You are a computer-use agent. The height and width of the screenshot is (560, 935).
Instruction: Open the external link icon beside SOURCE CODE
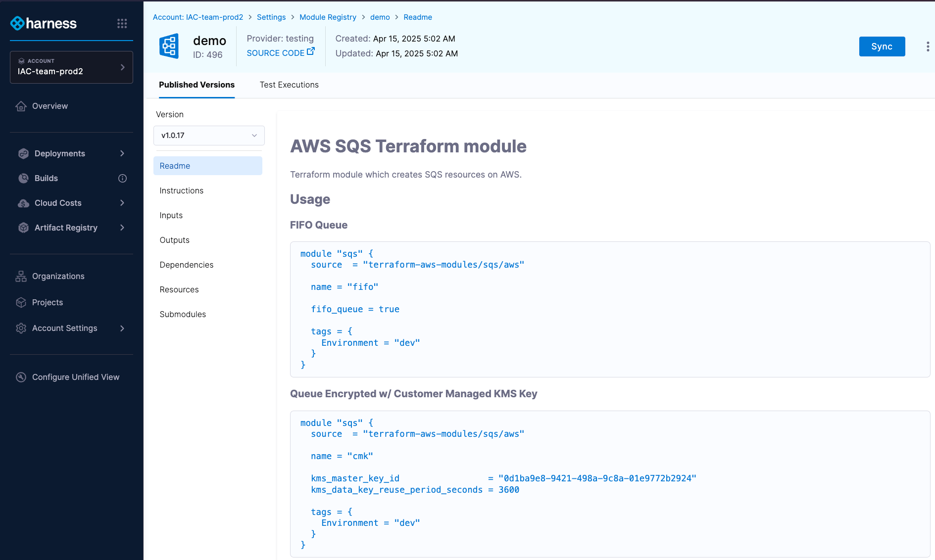pos(311,51)
